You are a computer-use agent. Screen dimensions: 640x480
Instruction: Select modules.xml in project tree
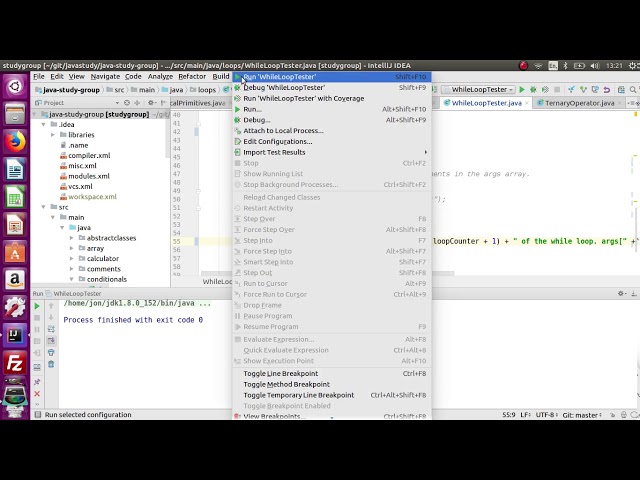89,176
